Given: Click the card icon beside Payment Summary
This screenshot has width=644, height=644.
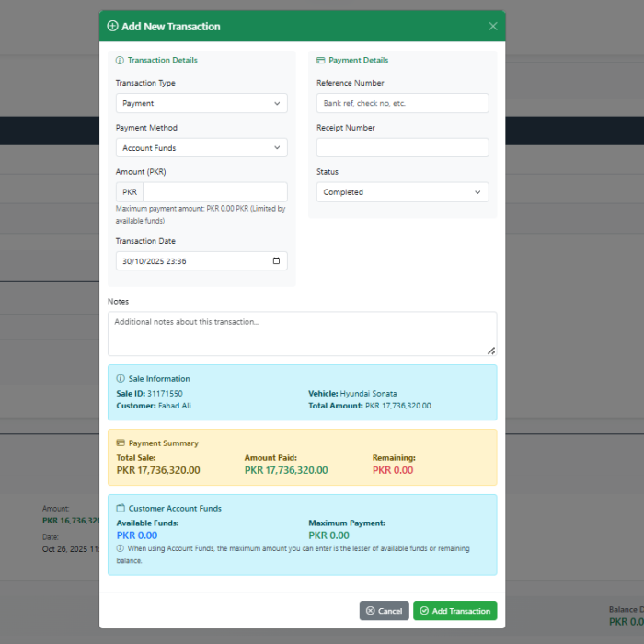Looking at the screenshot, I should tap(121, 443).
